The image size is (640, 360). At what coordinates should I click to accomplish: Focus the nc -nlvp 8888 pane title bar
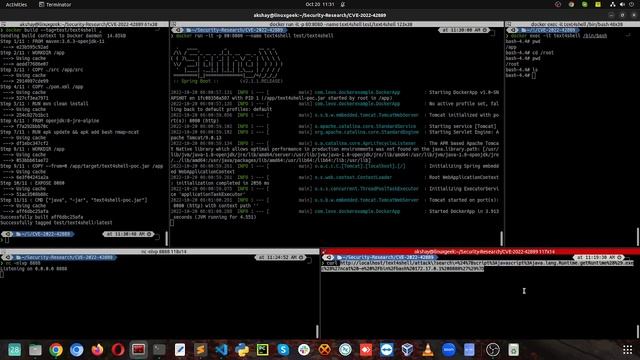tap(160, 252)
